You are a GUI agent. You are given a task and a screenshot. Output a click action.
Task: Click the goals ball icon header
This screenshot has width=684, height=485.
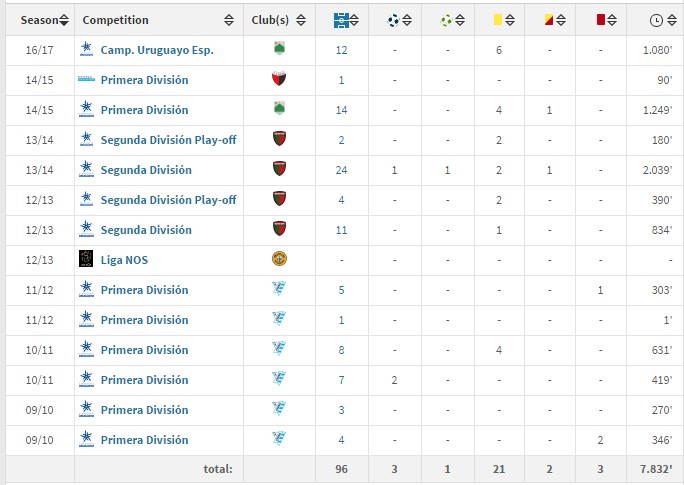click(393, 20)
